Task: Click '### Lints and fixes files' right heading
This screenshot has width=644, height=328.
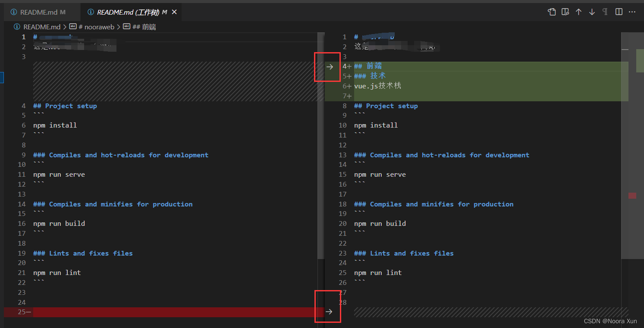Action: pos(404,253)
